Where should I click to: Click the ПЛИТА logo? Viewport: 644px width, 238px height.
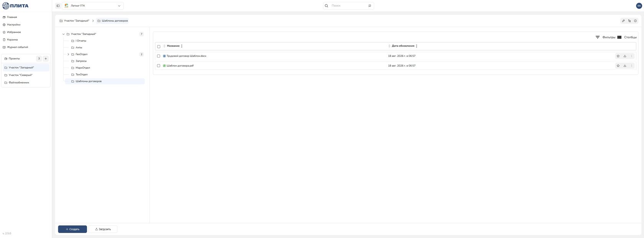click(x=15, y=6)
